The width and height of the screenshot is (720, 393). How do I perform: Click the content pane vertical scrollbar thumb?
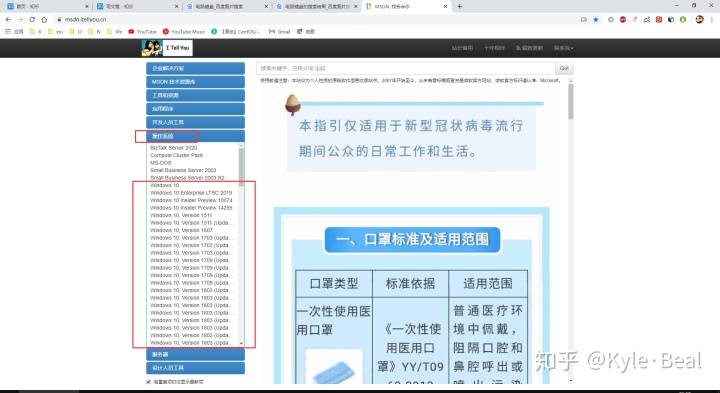tap(571, 101)
